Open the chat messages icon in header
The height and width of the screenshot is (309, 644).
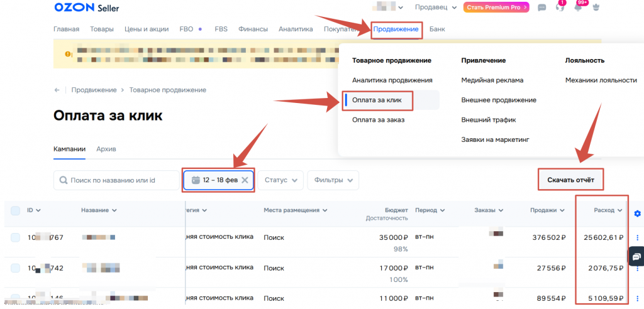click(x=542, y=8)
